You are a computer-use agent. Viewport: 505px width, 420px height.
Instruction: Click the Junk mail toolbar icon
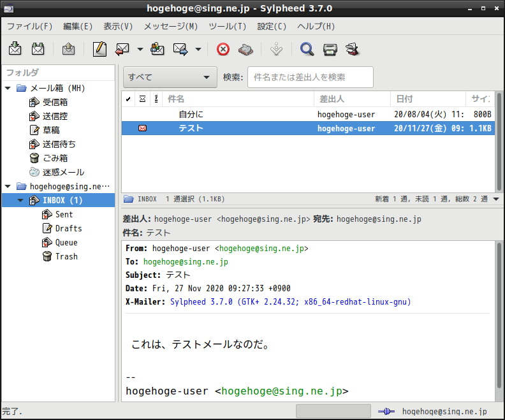click(245, 50)
